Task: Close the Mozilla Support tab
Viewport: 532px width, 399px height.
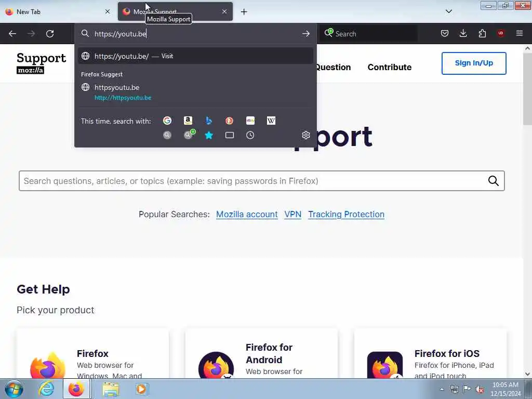Action: 224,11
